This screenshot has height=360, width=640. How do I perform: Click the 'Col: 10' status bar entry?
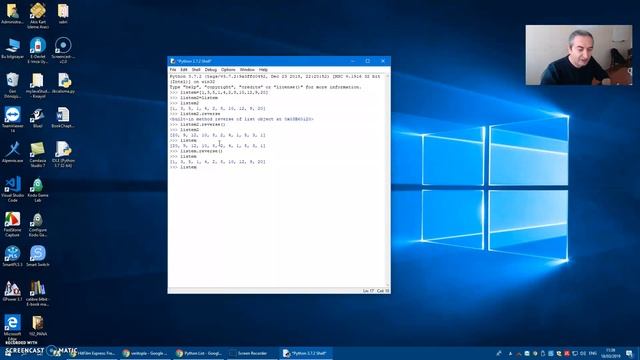(383, 291)
